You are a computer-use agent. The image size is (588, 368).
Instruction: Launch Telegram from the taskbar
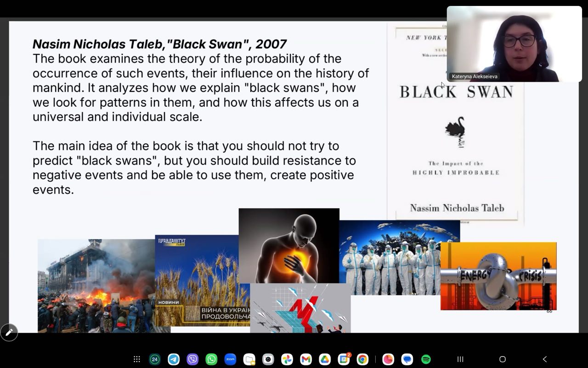coord(174,359)
